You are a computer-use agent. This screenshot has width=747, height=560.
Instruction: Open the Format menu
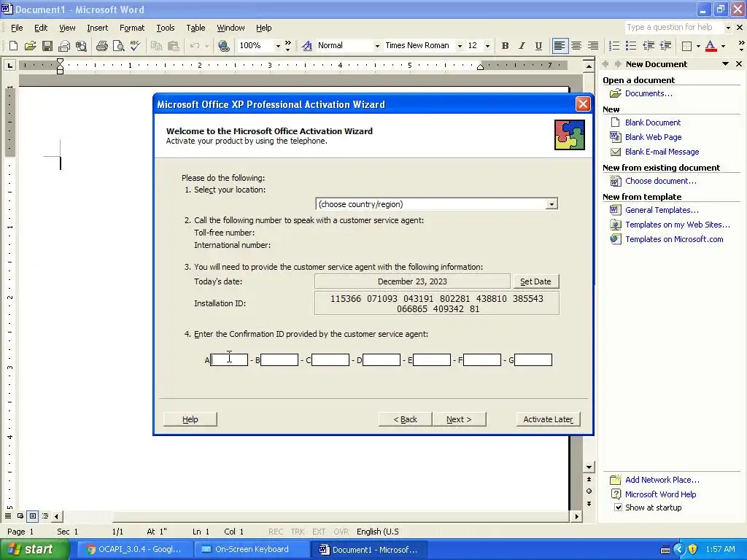click(132, 28)
